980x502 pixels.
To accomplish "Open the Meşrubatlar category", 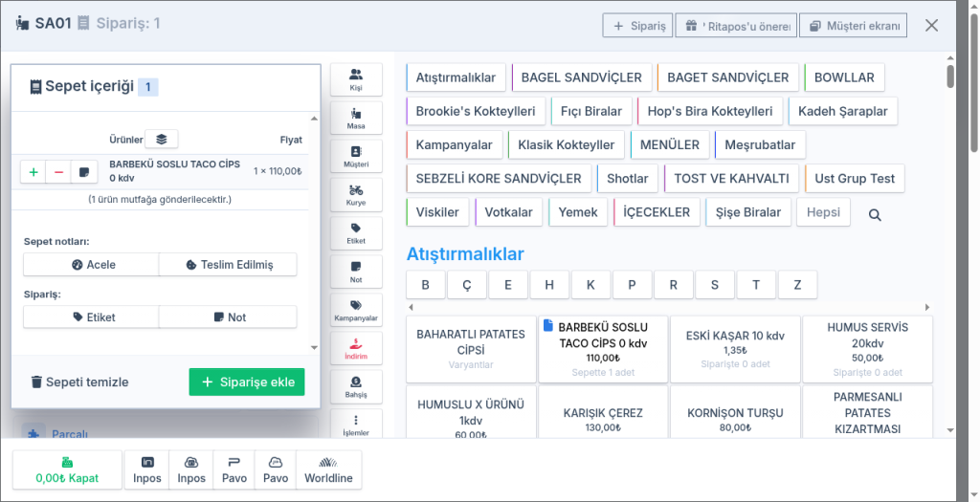I will coord(760,144).
